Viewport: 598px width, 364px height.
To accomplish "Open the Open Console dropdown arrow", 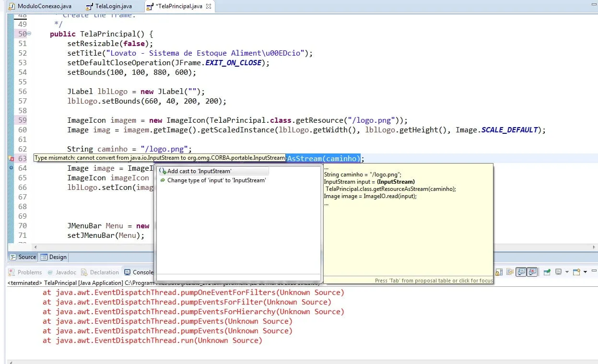I will (x=585, y=272).
